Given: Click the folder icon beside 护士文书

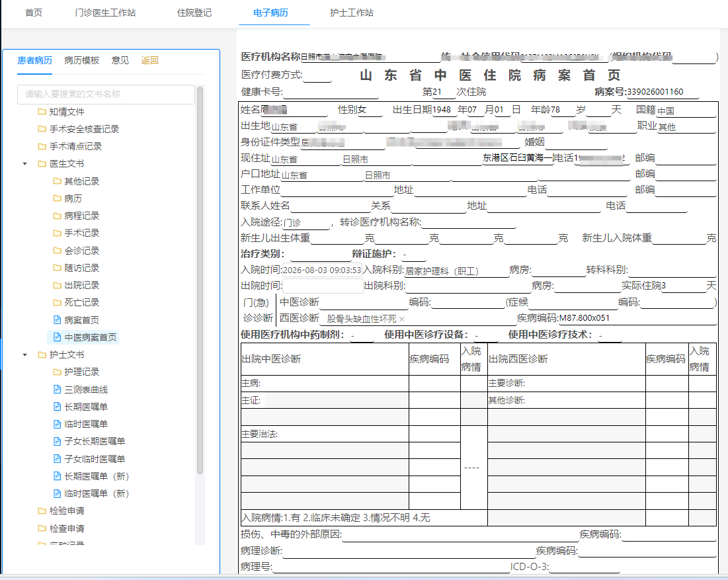Looking at the screenshot, I should (x=42, y=354).
